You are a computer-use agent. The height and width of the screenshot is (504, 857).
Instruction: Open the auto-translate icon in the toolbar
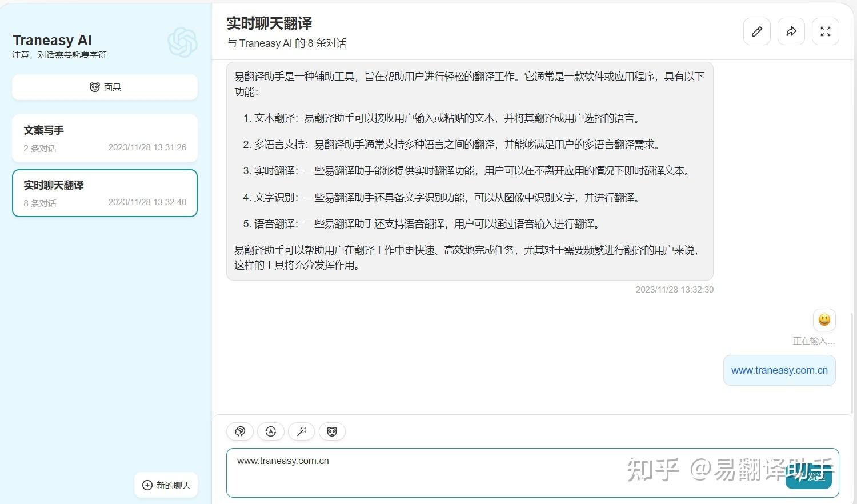(270, 431)
